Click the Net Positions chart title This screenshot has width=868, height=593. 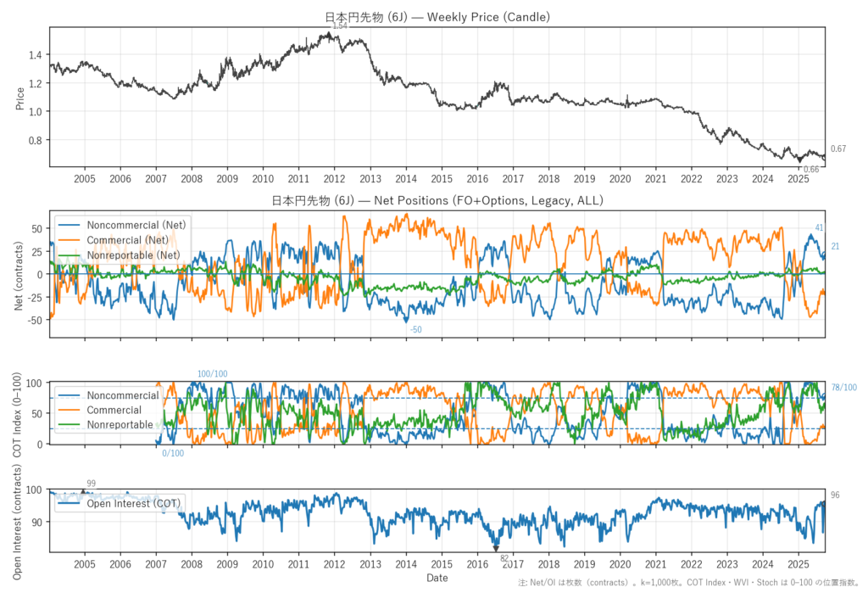(x=437, y=201)
